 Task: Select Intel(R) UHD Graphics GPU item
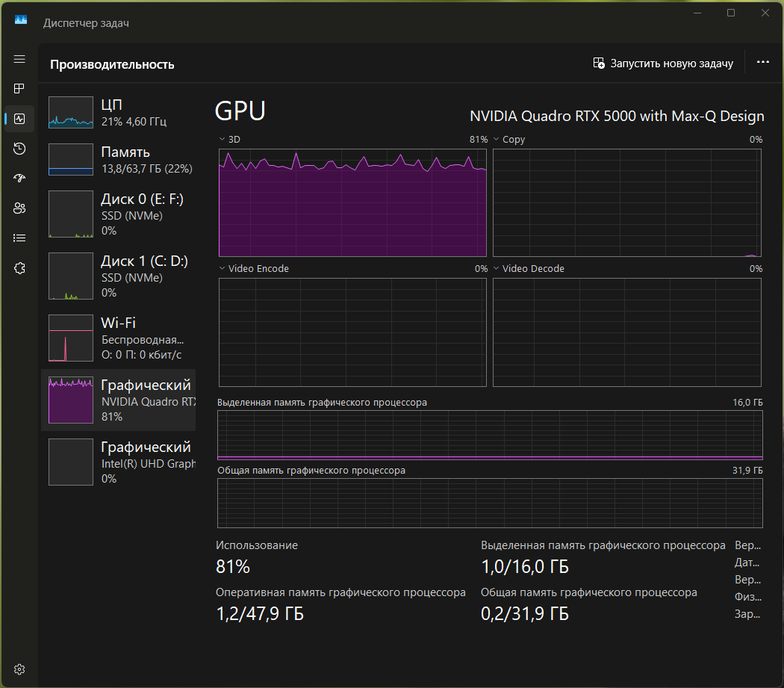point(119,462)
